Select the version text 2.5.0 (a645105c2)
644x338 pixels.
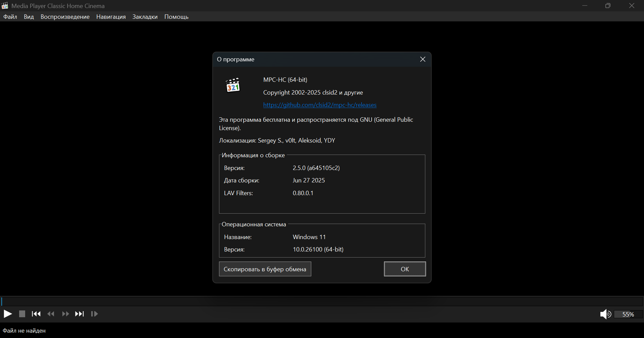[x=316, y=168]
